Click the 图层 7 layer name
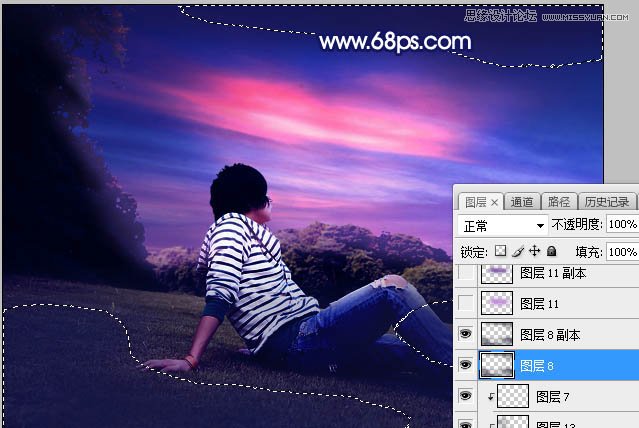639x428 pixels. pyautogui.click(x=553, y=397)
